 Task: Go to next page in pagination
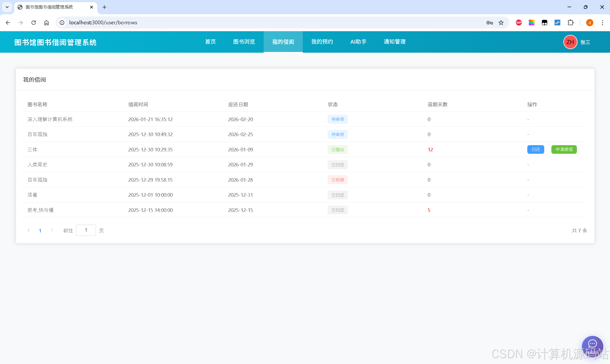(52, 230)
